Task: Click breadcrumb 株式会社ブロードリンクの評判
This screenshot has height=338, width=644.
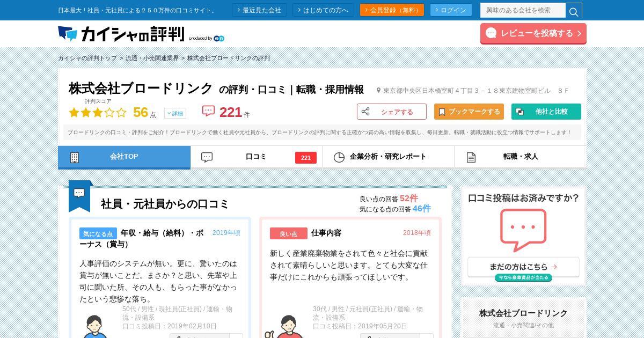Action: [x=229, y=58]
